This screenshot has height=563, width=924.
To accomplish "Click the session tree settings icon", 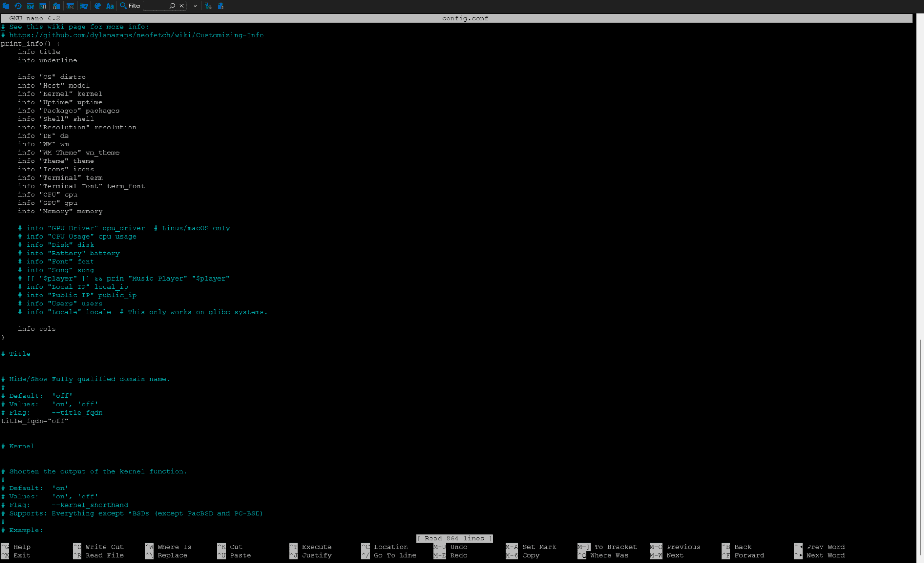I will tap(208, 6).
